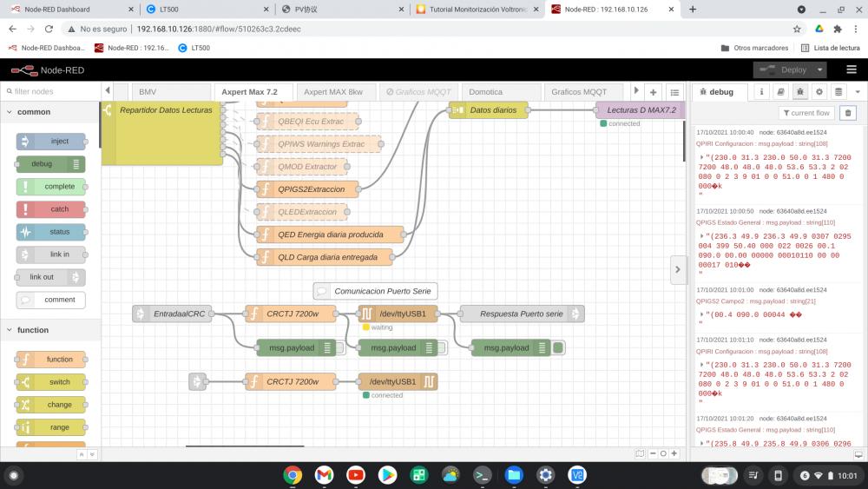The height and width of the screenshot is (489, 868).
Task: Select the debug node in palette
Action: (x=51, y=164)
